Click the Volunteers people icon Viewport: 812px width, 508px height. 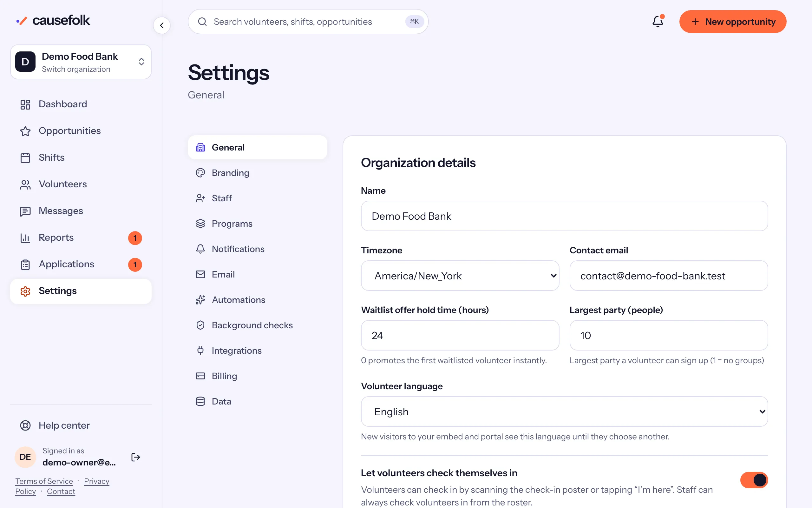pyautogui.click(x=25, y=184)
